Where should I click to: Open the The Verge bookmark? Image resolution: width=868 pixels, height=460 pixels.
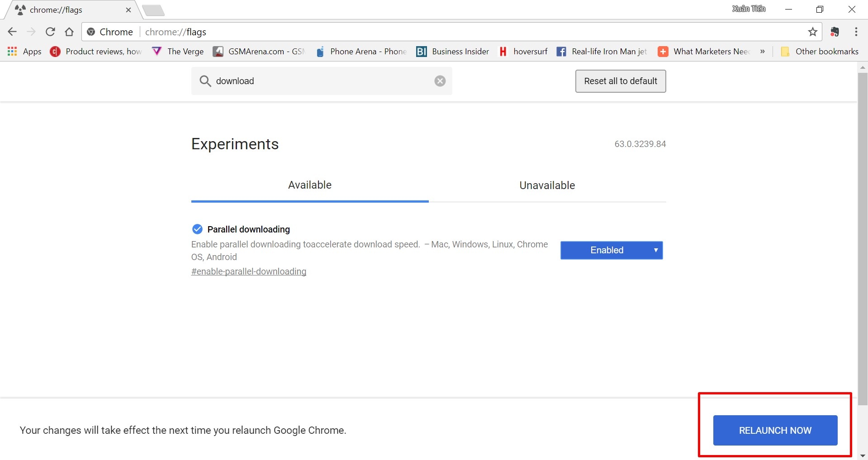(185, 51)
